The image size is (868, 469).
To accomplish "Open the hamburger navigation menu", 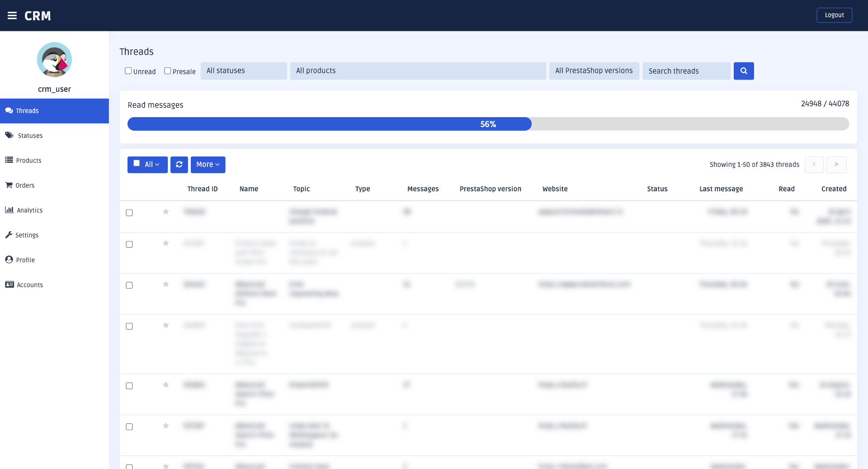I will tap(12, 16).
